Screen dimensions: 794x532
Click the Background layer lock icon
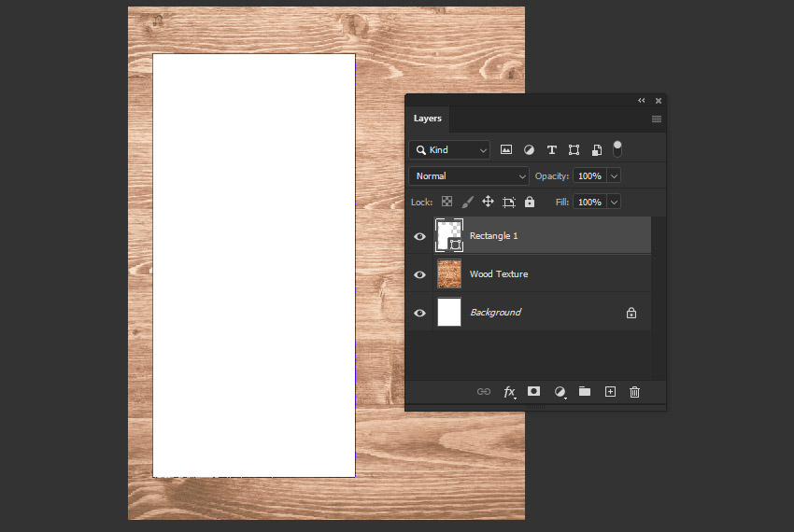pos(631,313)
